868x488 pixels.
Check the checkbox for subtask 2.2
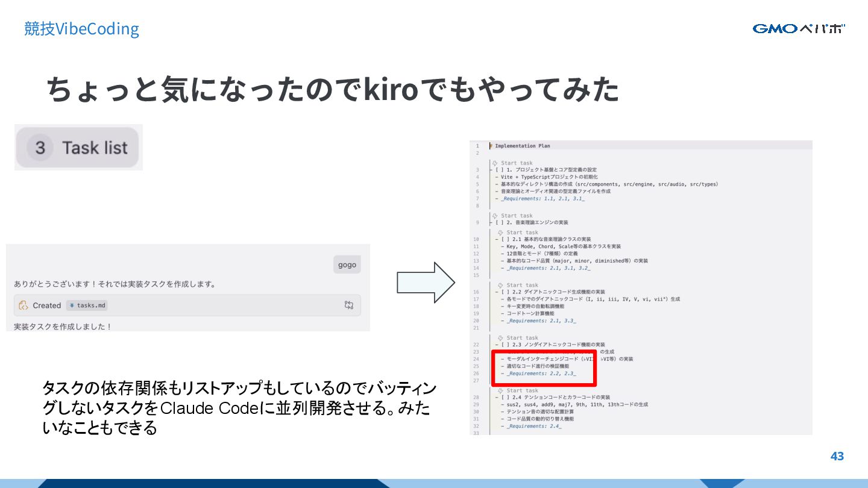506,292
